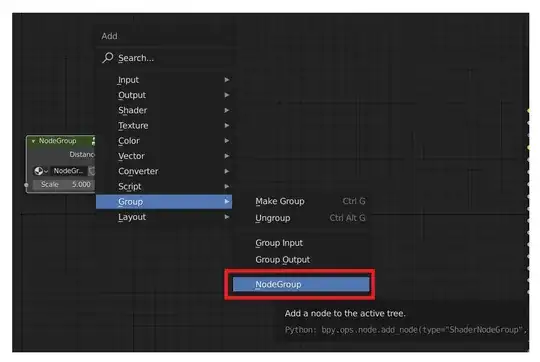Click the NodeGr... datablock name field
This screenshot has height=362, width=540.
click(x=69, y=171)
